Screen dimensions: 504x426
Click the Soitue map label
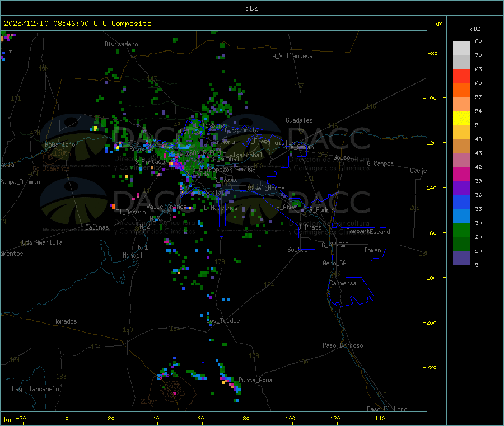tap(297, 250)
